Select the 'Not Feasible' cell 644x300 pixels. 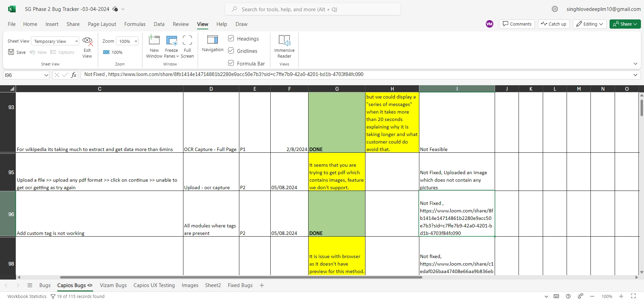[x=457, y=122]
